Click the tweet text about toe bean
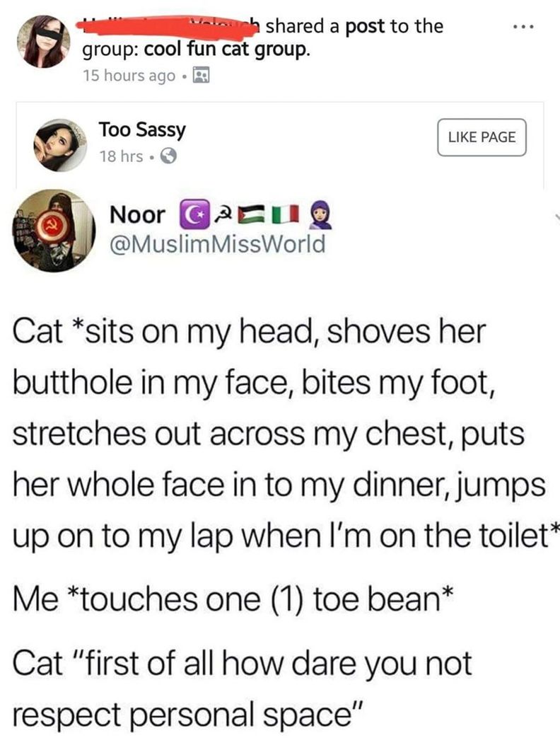The image size is (560, 750). tap(232, 599)
